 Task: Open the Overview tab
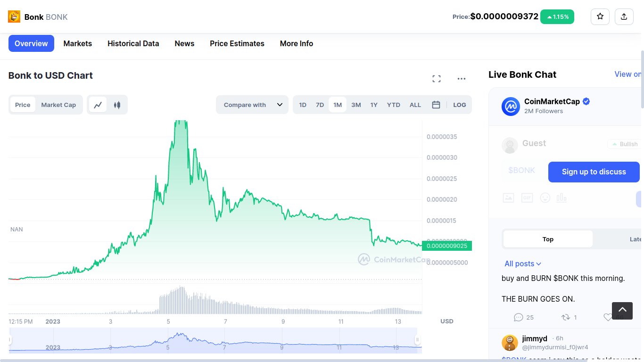coord(31,43)
